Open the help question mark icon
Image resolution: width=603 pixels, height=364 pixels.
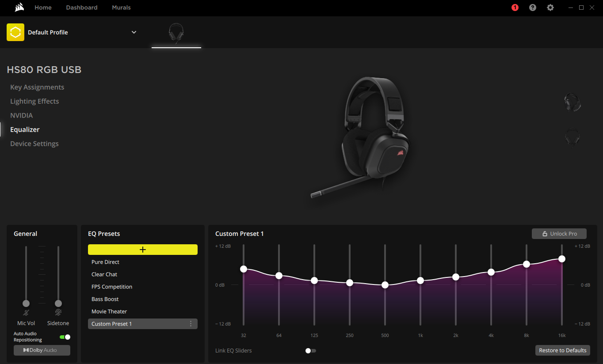533,8
